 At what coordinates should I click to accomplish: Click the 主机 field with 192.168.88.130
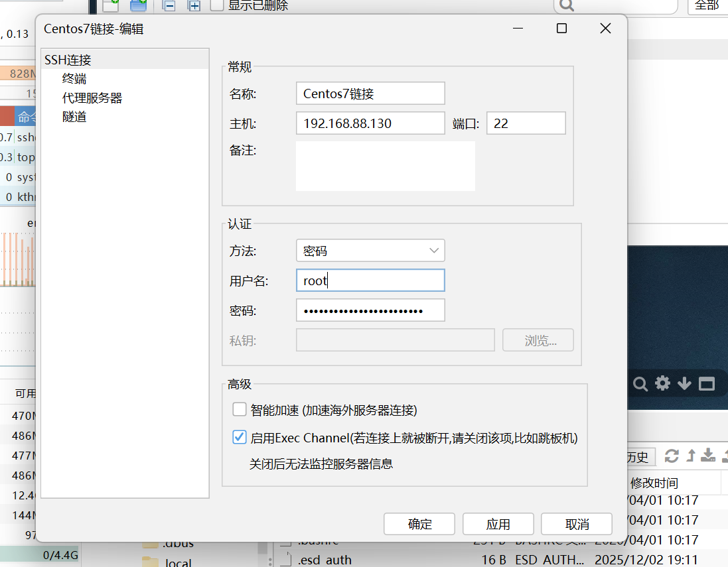click(x=370, y=123)
